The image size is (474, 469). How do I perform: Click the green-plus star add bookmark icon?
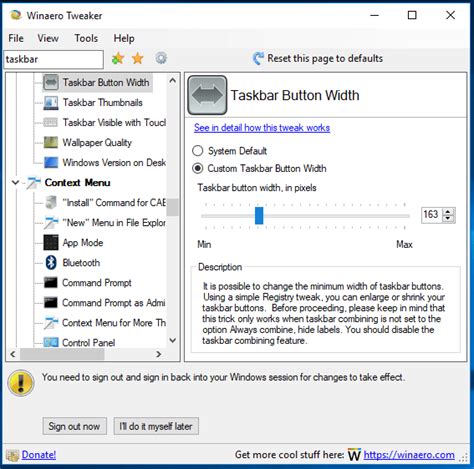118,59
